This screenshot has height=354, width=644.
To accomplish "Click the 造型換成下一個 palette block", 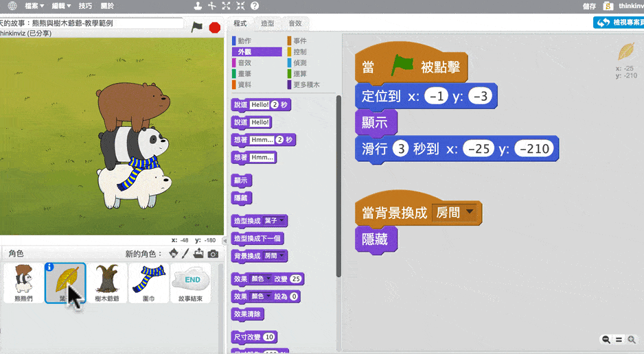I will [x=257, y=238].
